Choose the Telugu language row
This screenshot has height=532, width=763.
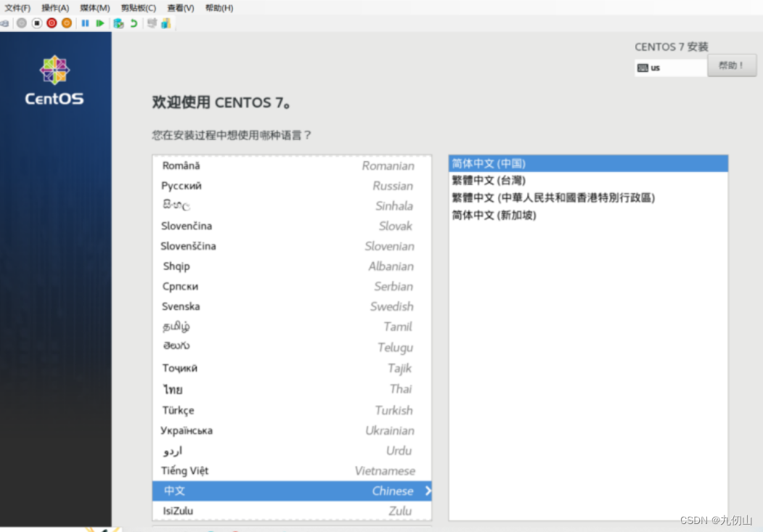point(292,347)
